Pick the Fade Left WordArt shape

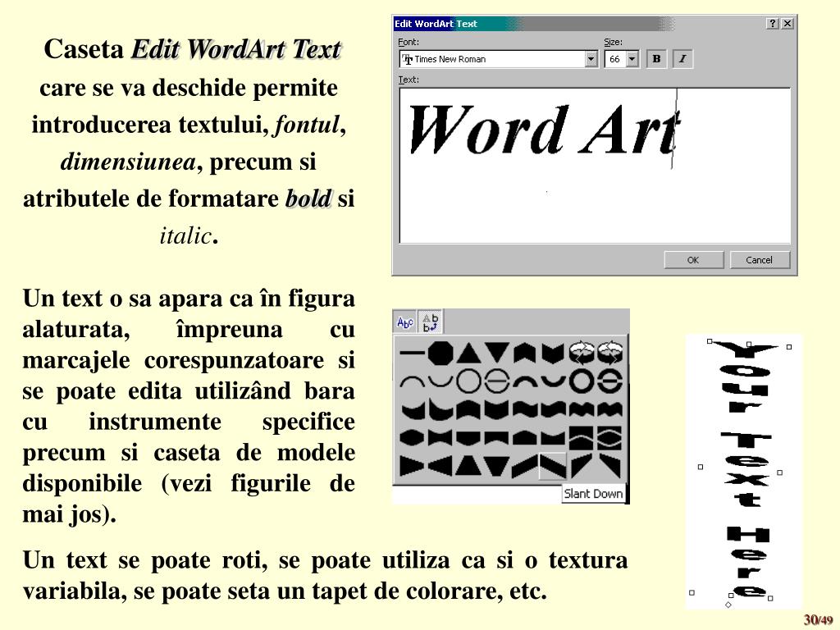coord(441,466)
